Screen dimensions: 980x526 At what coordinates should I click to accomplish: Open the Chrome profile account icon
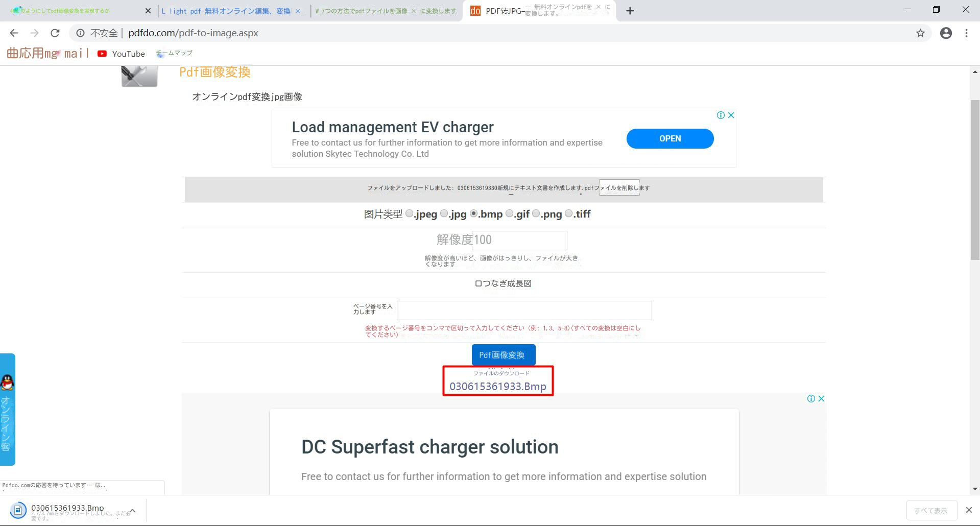tap(946, 33)
